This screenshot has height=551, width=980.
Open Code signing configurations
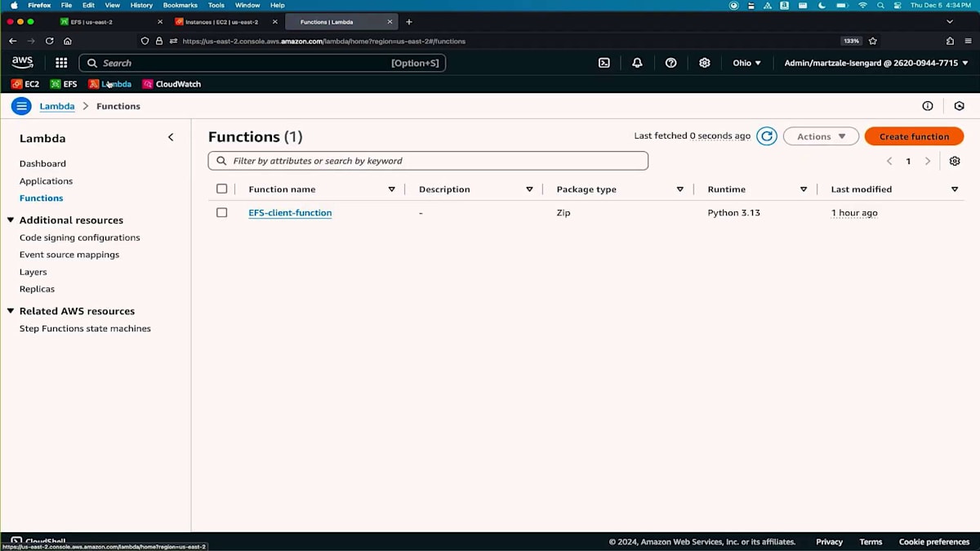(79, 238)
